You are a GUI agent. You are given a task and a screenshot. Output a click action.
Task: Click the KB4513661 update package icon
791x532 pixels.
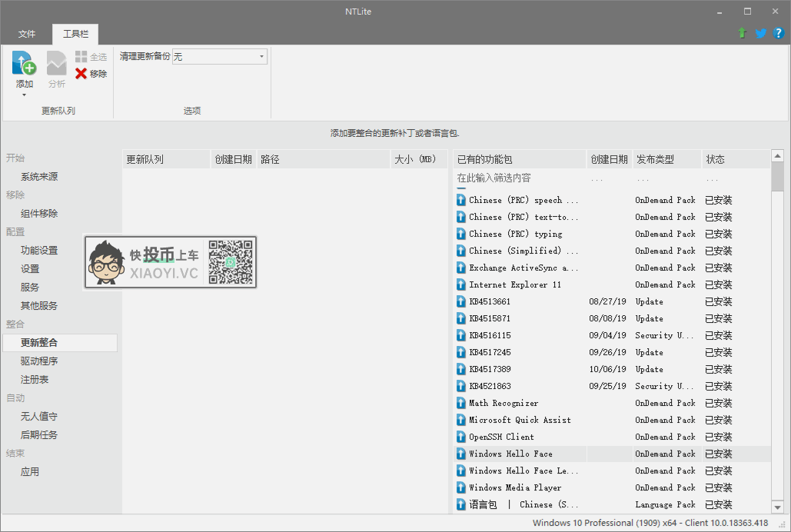tap(461, 301)
